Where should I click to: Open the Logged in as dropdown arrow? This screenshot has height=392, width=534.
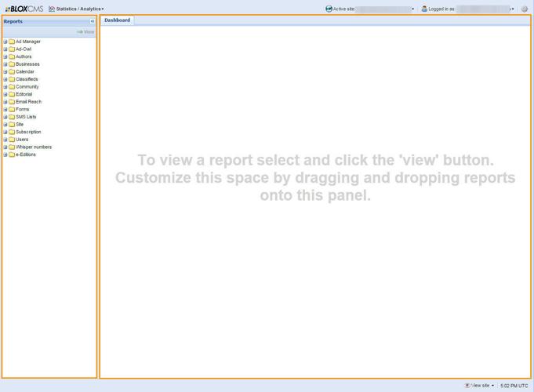(x=512, y=9)
